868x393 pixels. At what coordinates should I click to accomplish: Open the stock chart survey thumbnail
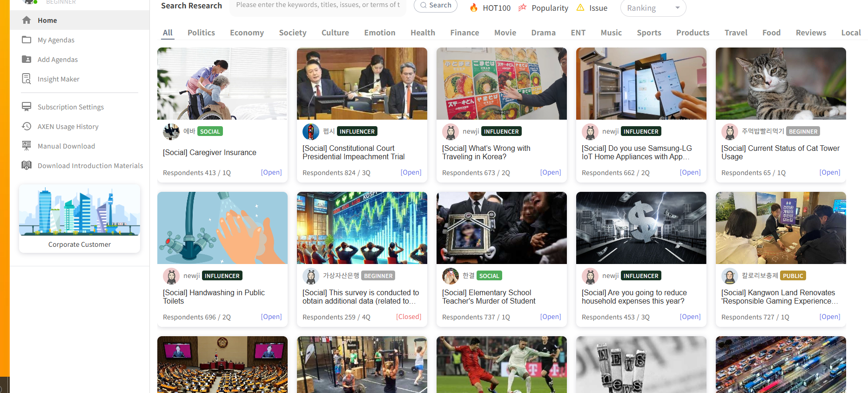pos(362,228)
